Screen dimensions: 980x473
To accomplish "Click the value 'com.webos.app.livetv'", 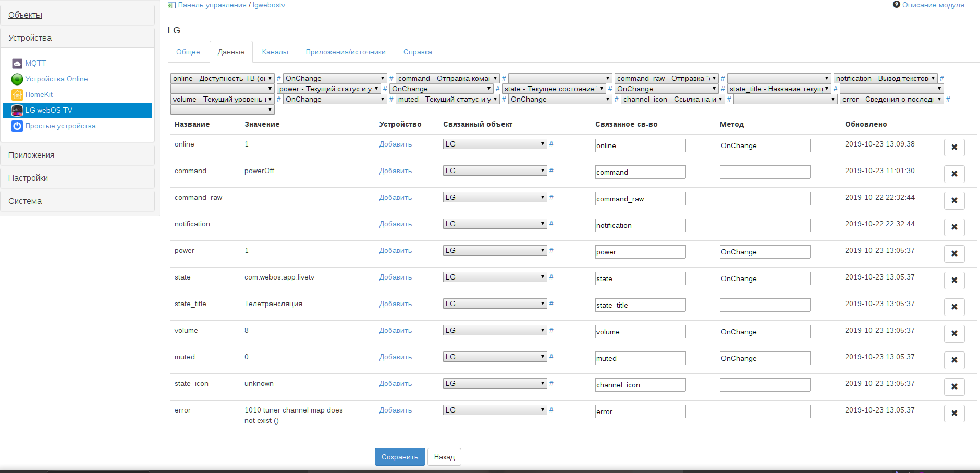I will 279,277.
